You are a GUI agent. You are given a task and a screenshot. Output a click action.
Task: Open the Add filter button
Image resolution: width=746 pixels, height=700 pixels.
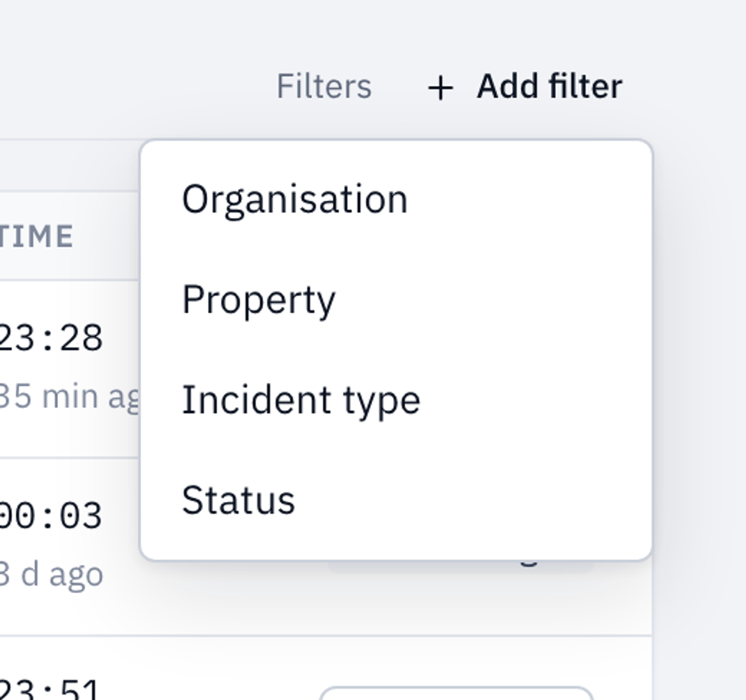pyautogui.click(x=525, y=87)
